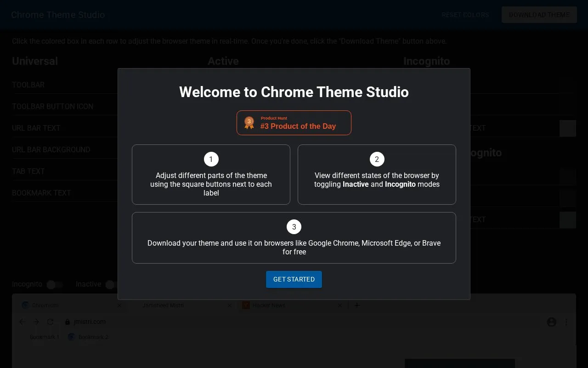Select the Chromium tab in the preview
This screenshot has width=588, height=368.
[71, 305]
